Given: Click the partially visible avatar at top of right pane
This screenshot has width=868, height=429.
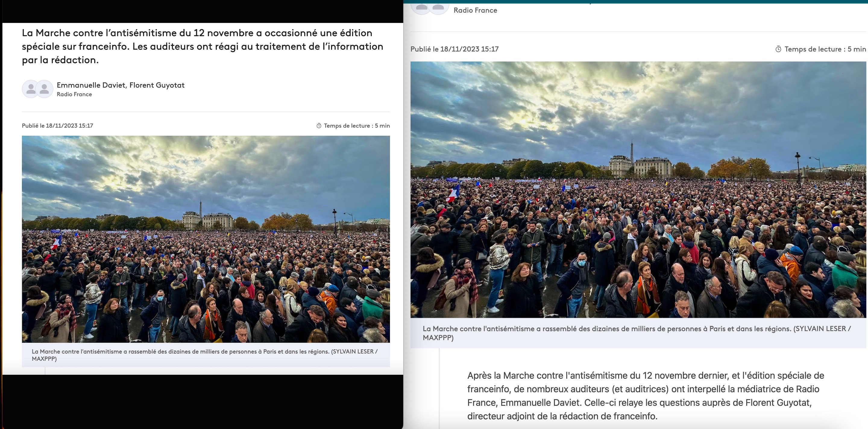Looking at the screenshot, I should (421, 8).
